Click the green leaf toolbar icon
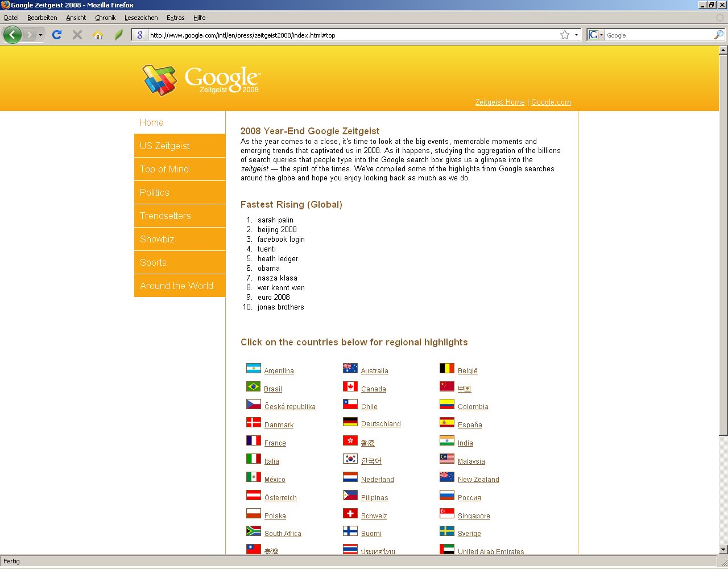728x569 pixels. pos(118,35)
